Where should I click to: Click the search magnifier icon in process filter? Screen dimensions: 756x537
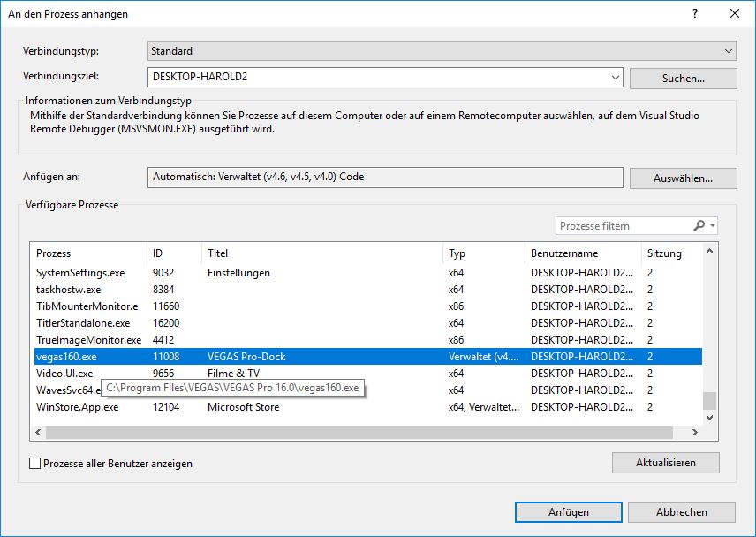699,226
